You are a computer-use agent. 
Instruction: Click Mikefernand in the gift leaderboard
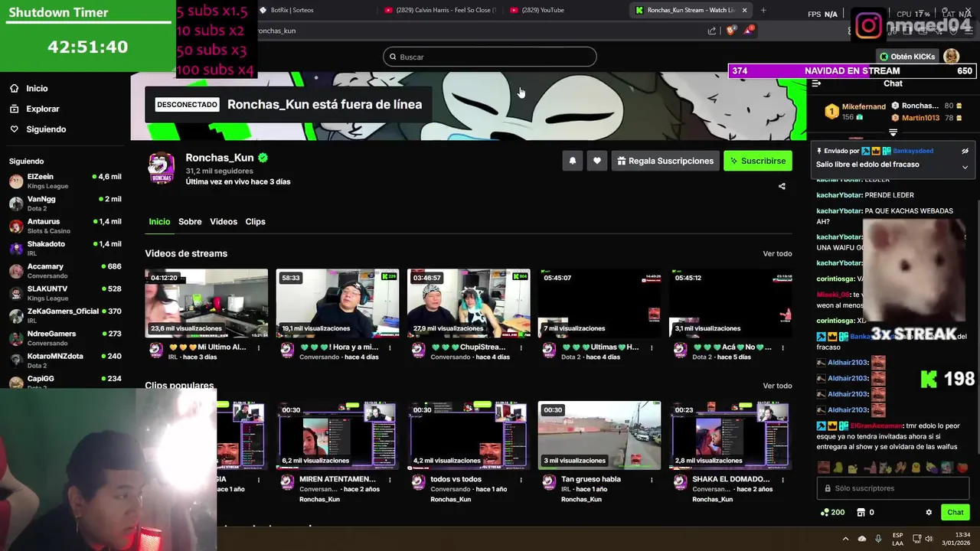[864, 106]
